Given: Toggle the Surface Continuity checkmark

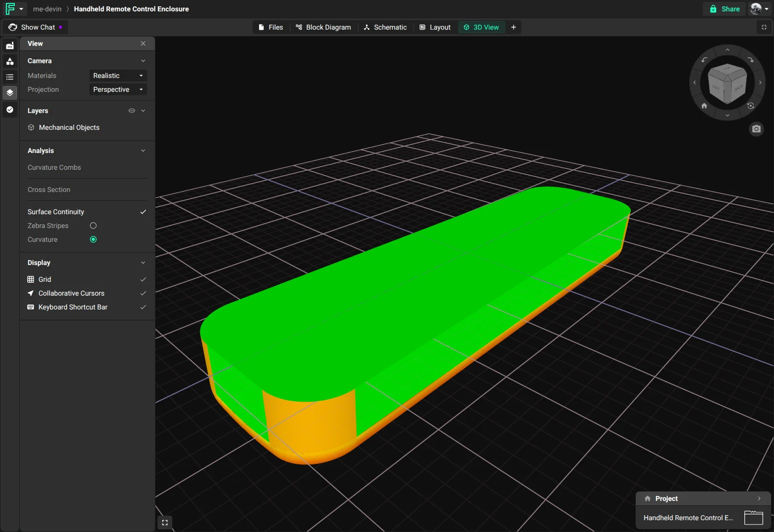Looking at the screenshot, I should (x=143, y=212).
